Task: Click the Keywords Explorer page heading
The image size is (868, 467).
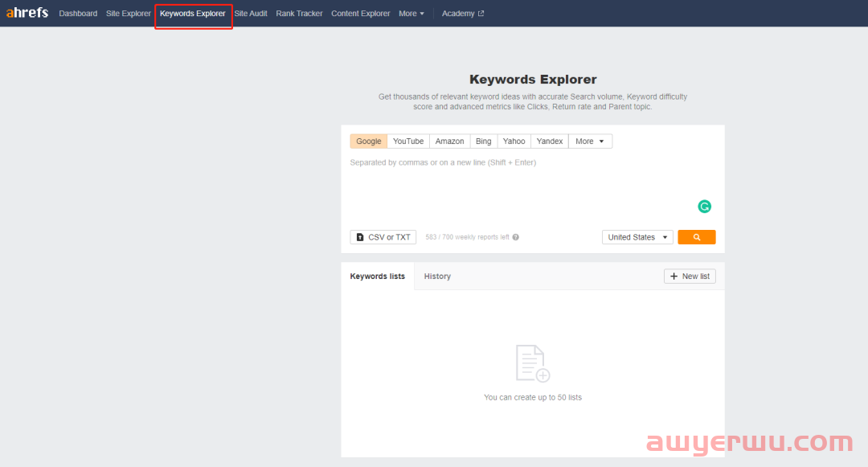Action: pos(533,79)
